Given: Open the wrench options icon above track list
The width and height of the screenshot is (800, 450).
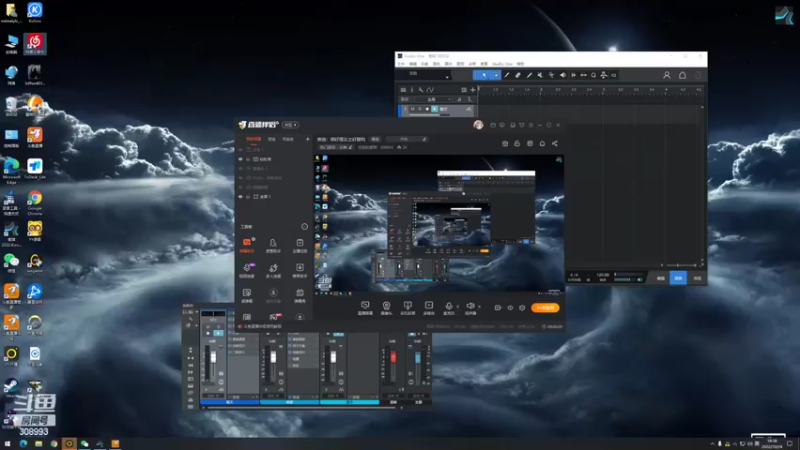Looking at the screenshot, I should tap(421, 90).
